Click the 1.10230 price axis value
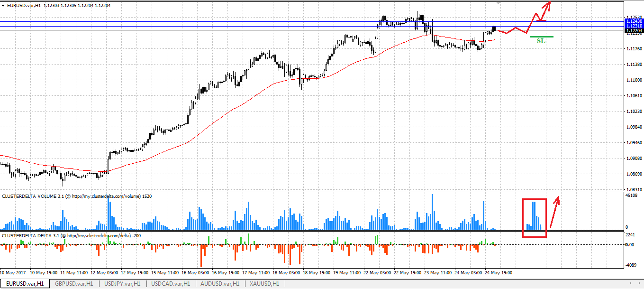The width and height of the screenshot is (644, 289). tap(634, 112)
